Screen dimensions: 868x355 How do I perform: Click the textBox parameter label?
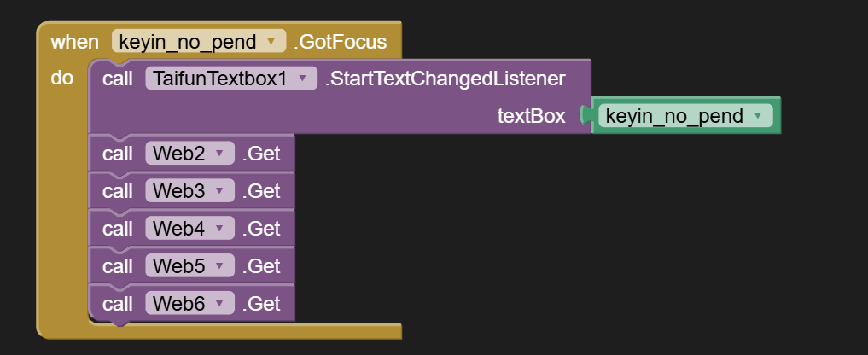point(531,116)
